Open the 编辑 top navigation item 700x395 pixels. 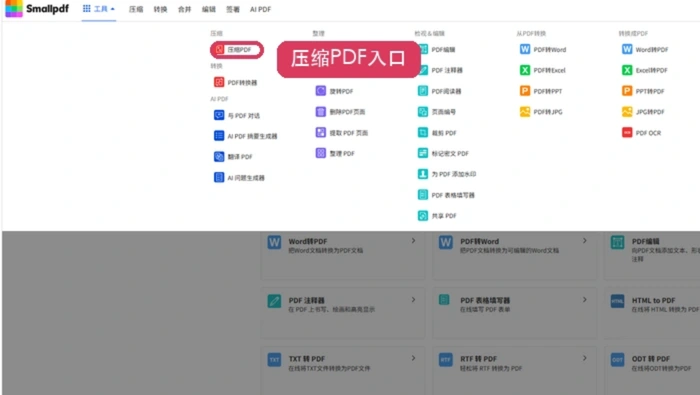[208, 9]
